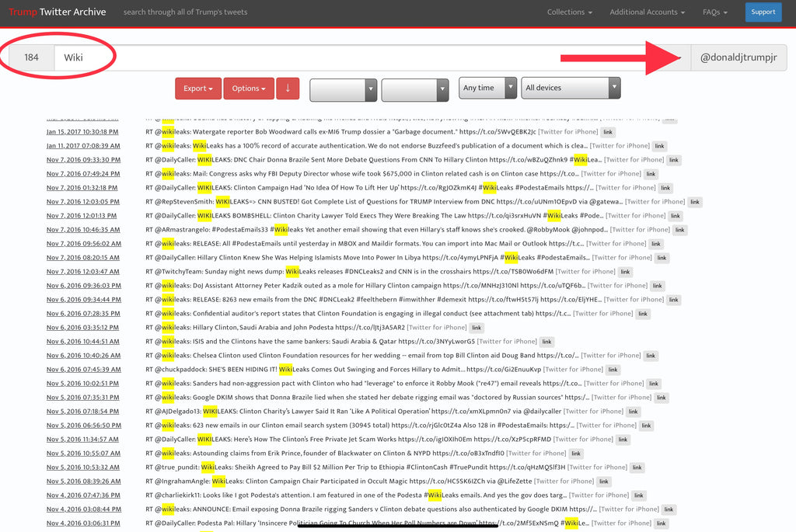Viewport: 796px width, 532px height.
Task: Click link button on charliekirk11 Podesta tweet
Action: pos(639,495)
